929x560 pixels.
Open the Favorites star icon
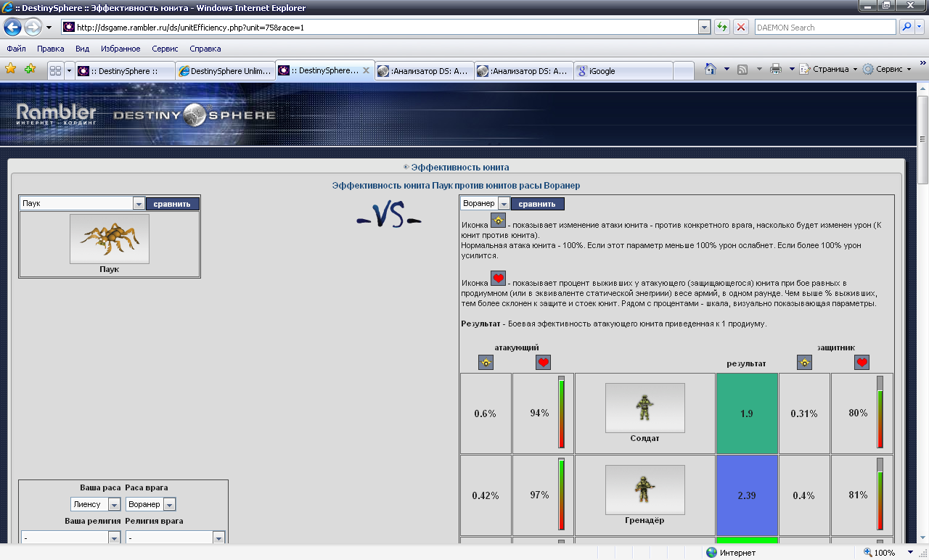click(11, 69)
